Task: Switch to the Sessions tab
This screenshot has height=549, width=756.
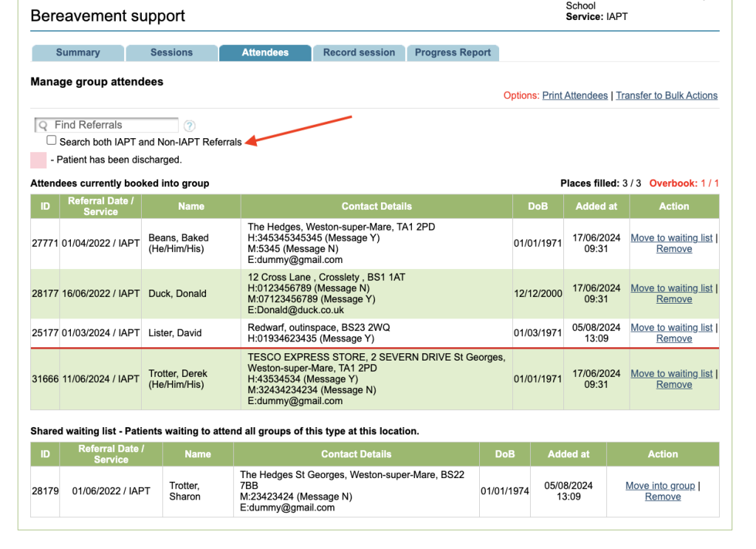Action: click(x=171, y=52)
